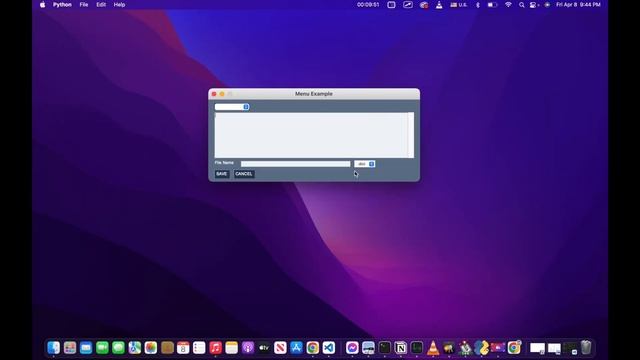Open the file extension dropdown showing .doc
The width and height of the screenshot is (640, 360).
point(364,164)
